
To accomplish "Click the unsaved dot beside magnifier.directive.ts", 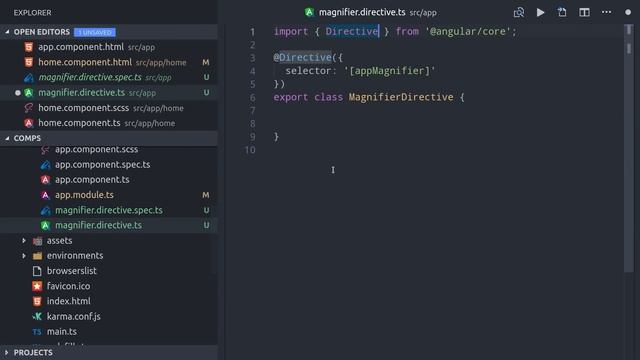I will tap(18, 93).
